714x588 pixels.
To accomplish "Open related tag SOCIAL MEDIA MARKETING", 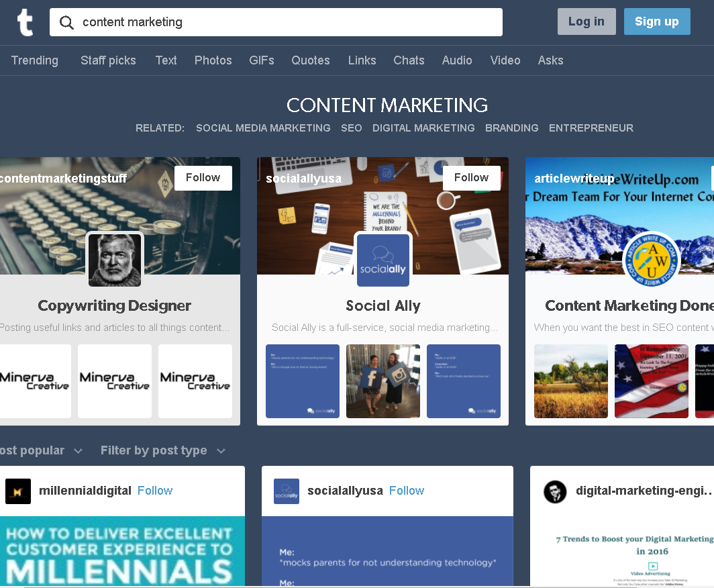I will point(263,128).
